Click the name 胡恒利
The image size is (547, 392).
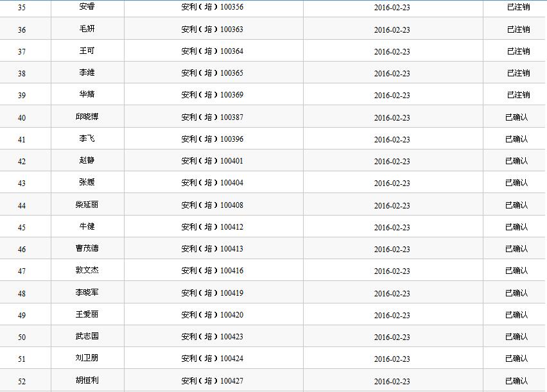click(x=87, y=380)
